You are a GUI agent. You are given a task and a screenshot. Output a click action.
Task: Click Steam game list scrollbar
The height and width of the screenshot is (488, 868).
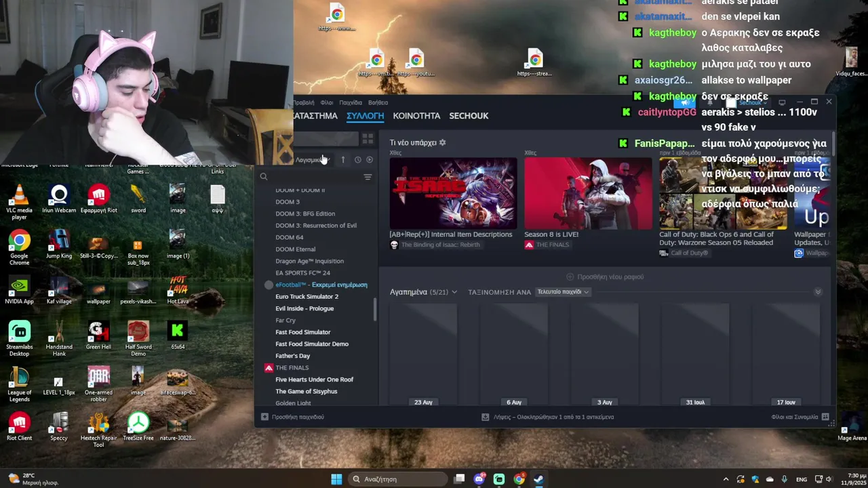(375, 310)
